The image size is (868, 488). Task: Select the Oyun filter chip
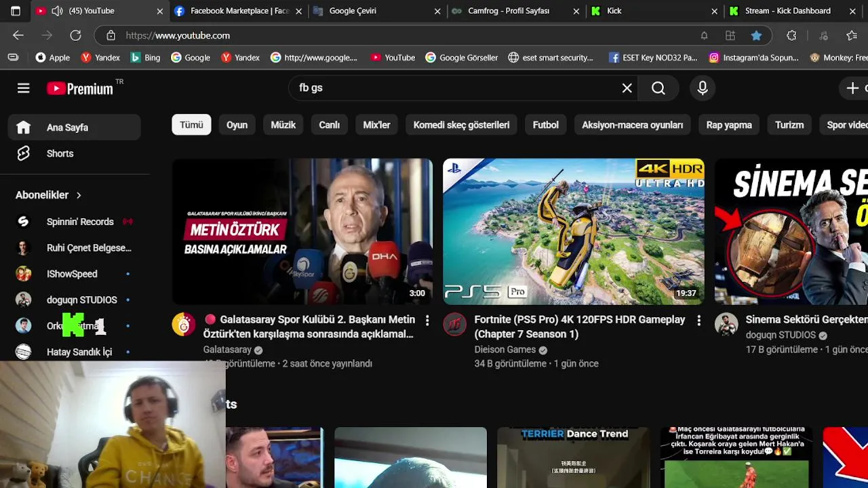[237, 125]
